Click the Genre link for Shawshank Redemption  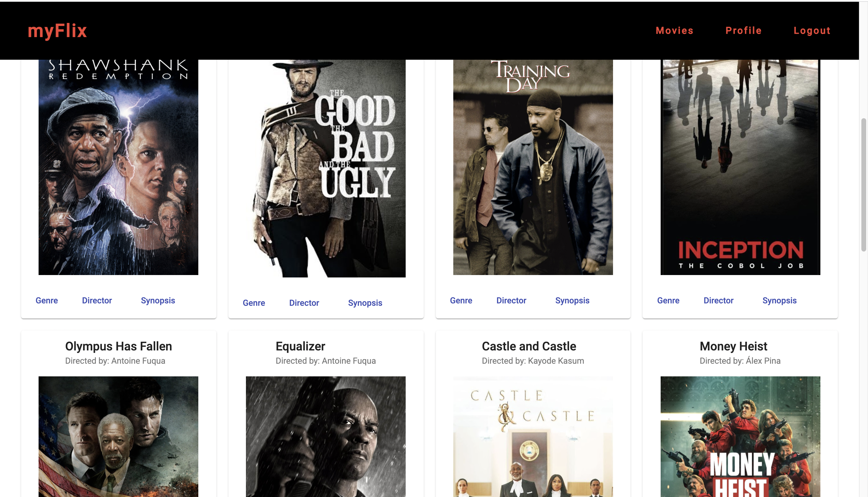click(46, 300)
